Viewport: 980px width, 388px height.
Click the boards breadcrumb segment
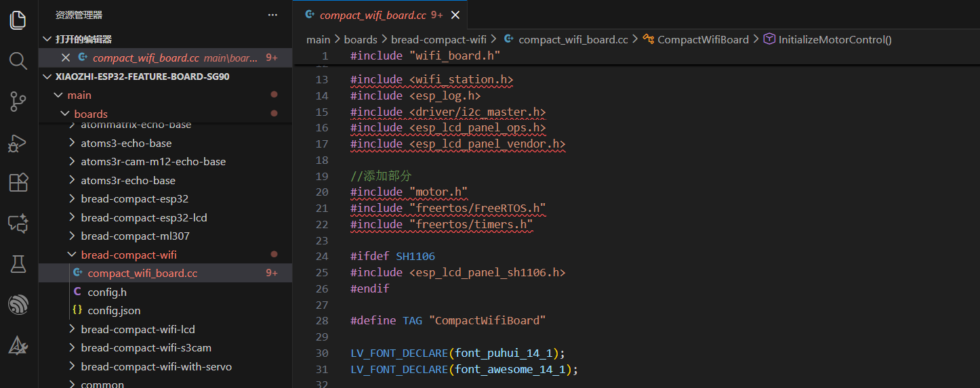pyautogui.click(x=361, y=40)
